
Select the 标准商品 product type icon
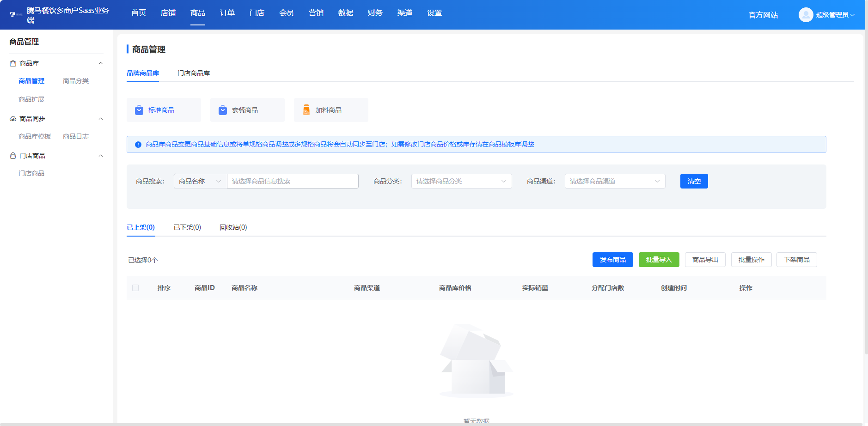coord(139,110)
